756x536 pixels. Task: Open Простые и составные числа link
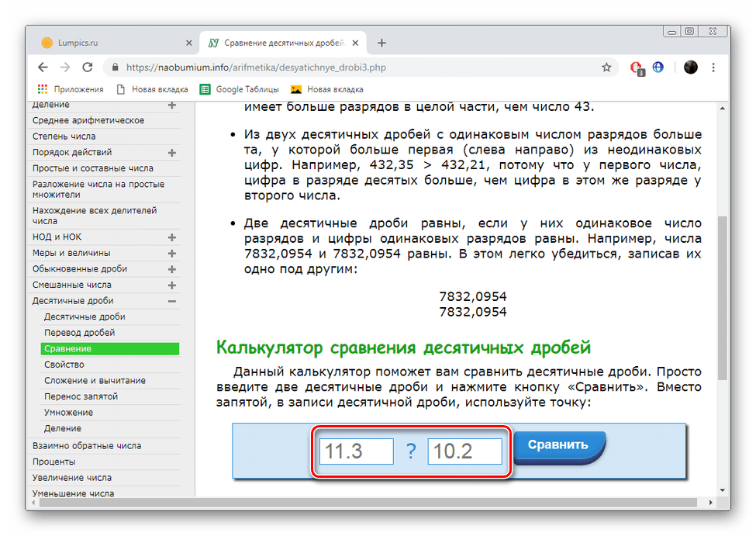pos(93,168)
